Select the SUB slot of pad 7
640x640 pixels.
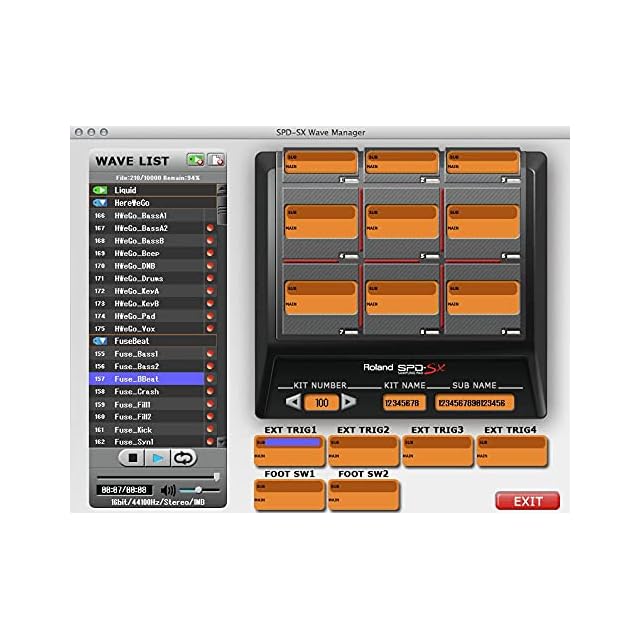[x=320, y=288]
